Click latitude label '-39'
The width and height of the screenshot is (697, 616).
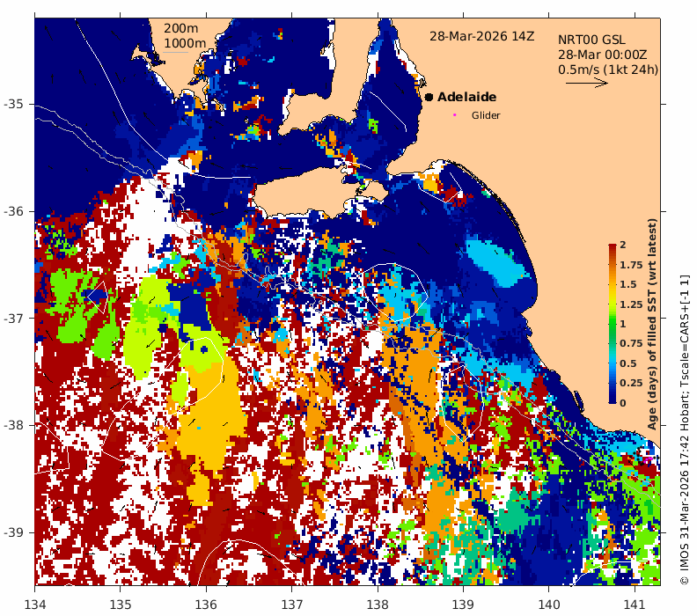click(13, 532)
